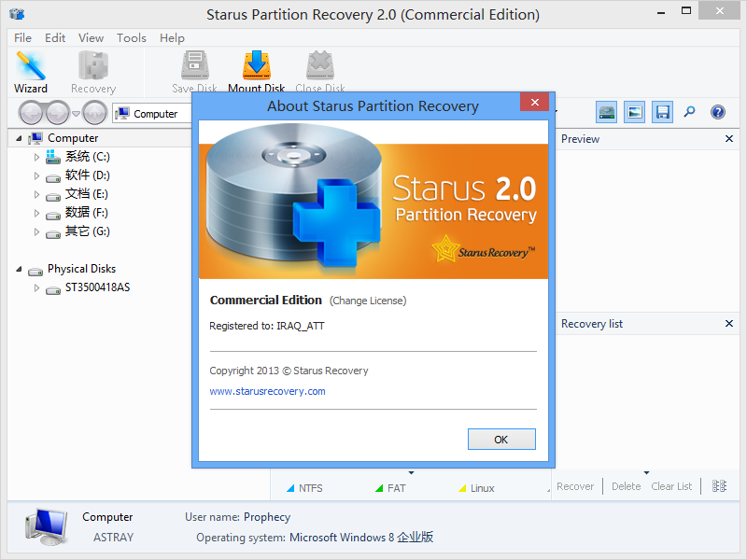Expand the 数据 (F:) drive node
The height and width of the screenshot is (560, 747).
tap(36, 213)
